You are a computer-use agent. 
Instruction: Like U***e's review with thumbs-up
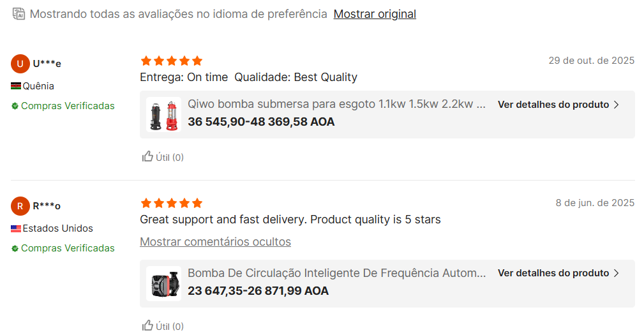pos(147,156)
